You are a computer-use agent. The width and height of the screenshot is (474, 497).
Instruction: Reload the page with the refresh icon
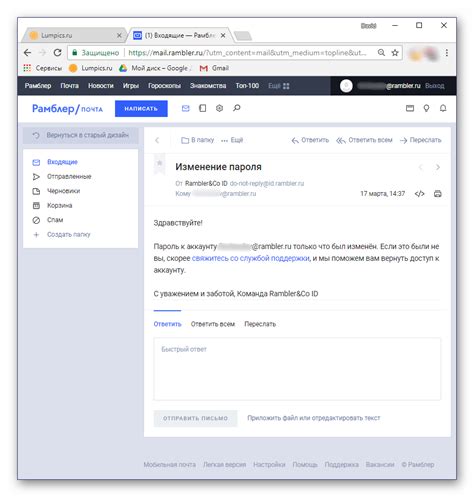coord(58,53)
